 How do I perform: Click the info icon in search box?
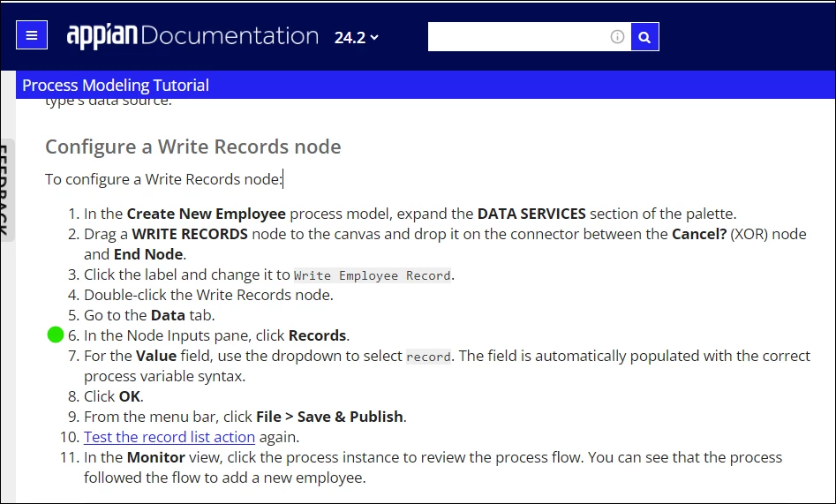(617, 37)
